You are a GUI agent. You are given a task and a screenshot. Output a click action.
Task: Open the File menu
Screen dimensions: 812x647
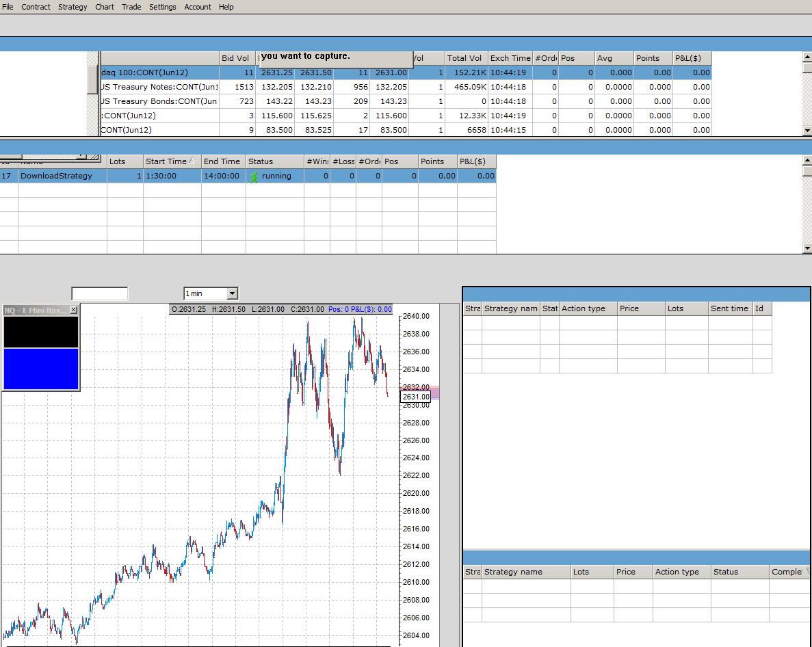(8, 7)
